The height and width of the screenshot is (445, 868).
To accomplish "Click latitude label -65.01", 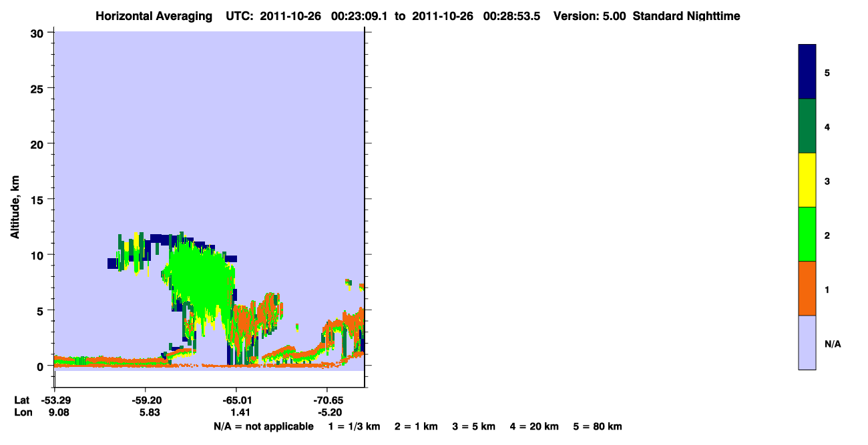I will pyautogui.click(x=236, y=400).
